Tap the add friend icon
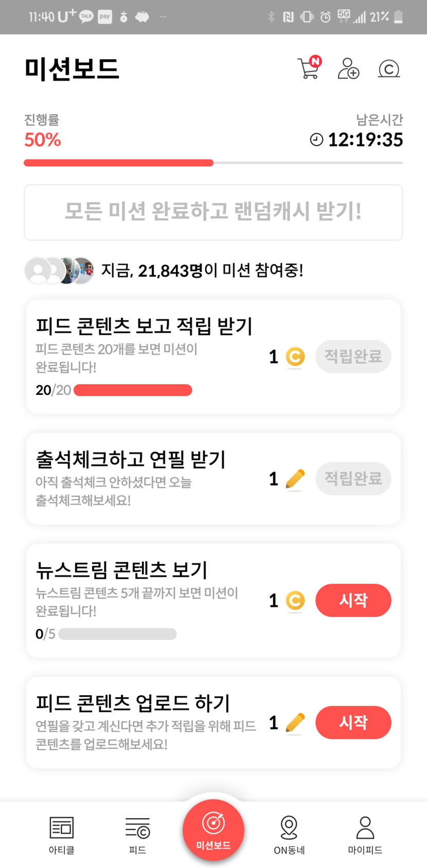The height and width of the screenshot is (868, 427). click(x=348, y=69)
